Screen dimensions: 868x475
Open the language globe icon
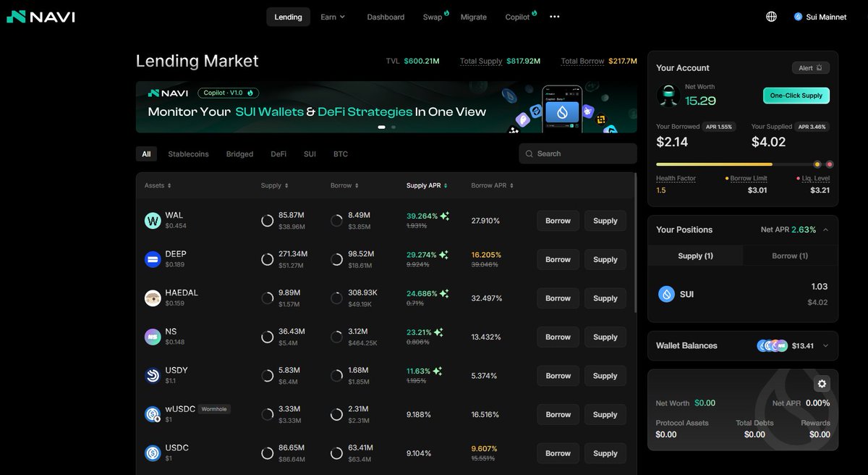(x=771, y=17)
